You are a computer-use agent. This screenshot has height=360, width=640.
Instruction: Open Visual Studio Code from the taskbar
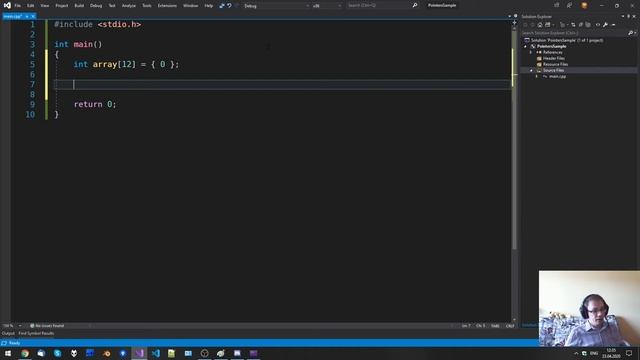point(156,353)
